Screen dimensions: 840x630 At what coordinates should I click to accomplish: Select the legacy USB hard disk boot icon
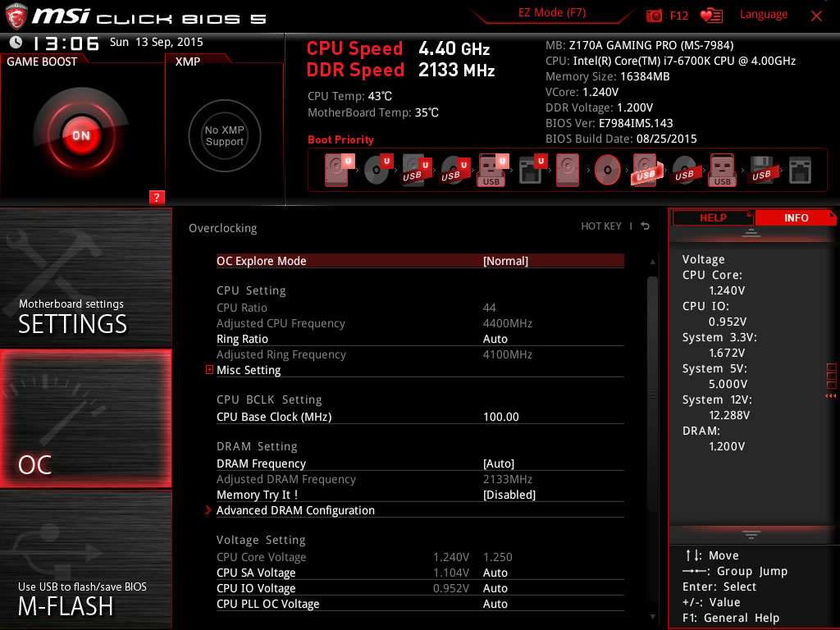click(646, 171)
